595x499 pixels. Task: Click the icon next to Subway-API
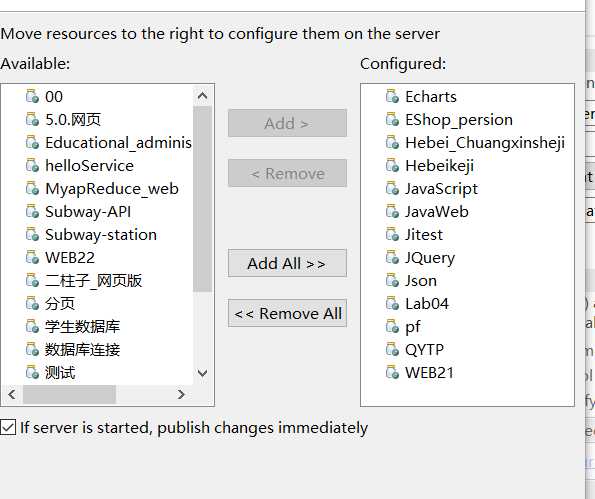pyautogui.click(x=32, y=211)
